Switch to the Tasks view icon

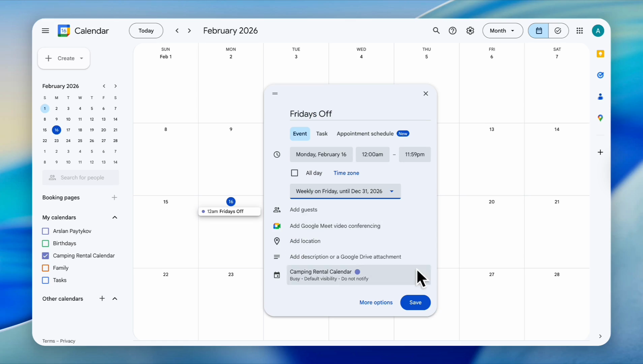[x=558, y=31]
